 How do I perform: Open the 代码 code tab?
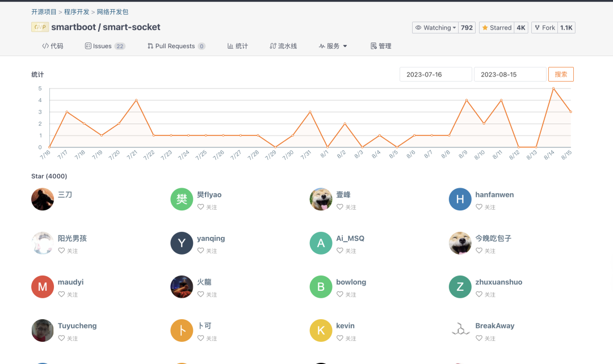tap(52, 46)
